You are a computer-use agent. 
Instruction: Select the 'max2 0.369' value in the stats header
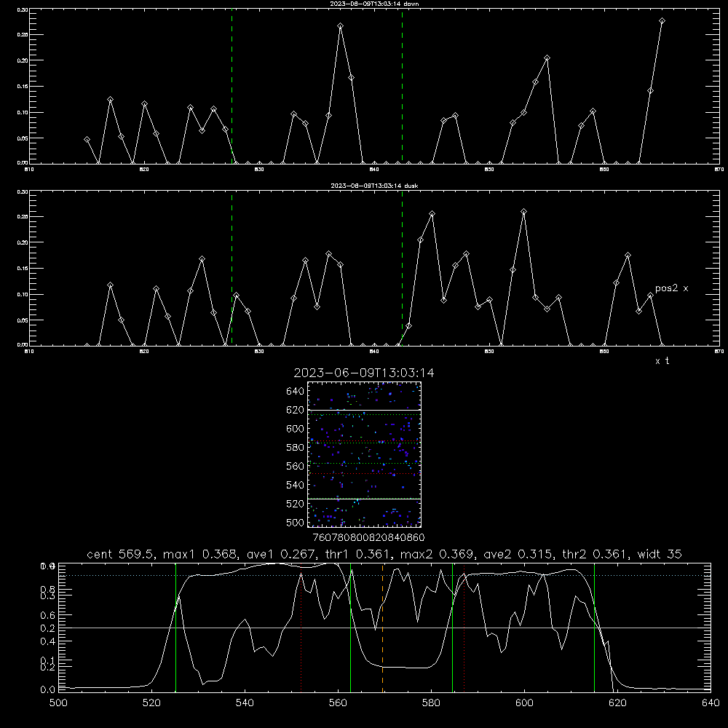tap(439, 554)
